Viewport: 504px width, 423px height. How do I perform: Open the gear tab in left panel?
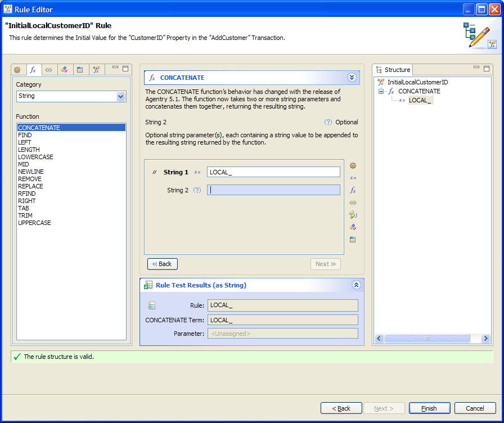coord(17,70)
